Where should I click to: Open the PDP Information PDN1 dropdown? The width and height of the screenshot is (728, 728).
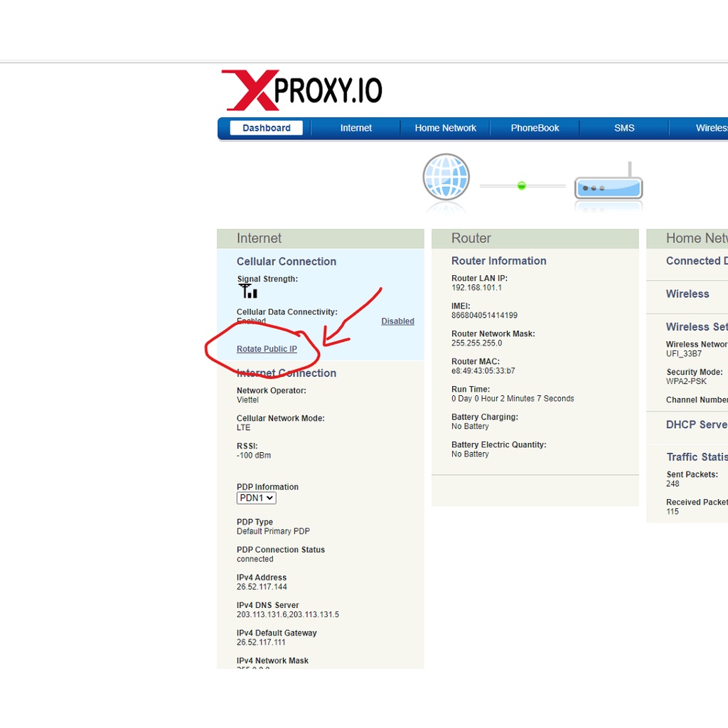(x=256, y=498)
